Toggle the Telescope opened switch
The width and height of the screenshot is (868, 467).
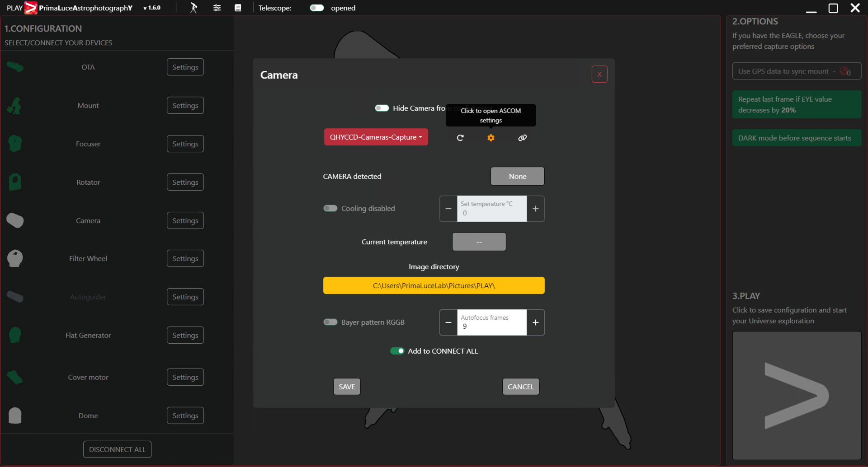pos(316,8)
